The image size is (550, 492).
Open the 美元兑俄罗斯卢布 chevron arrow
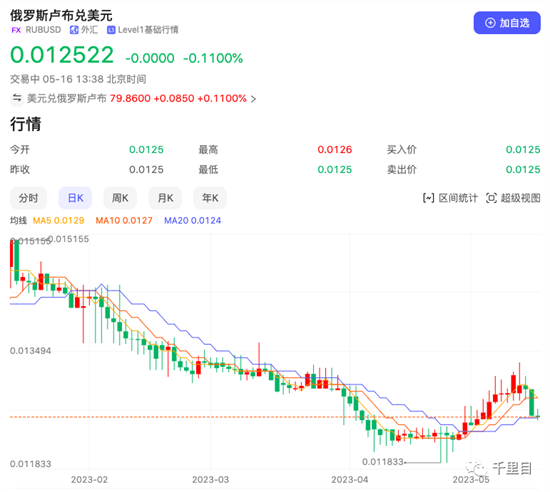point(253,99)
